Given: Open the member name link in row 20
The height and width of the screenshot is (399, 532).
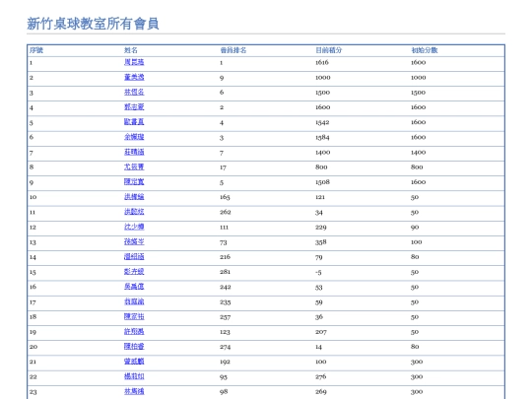Looking at the screenshot, I should pos(134,347).
